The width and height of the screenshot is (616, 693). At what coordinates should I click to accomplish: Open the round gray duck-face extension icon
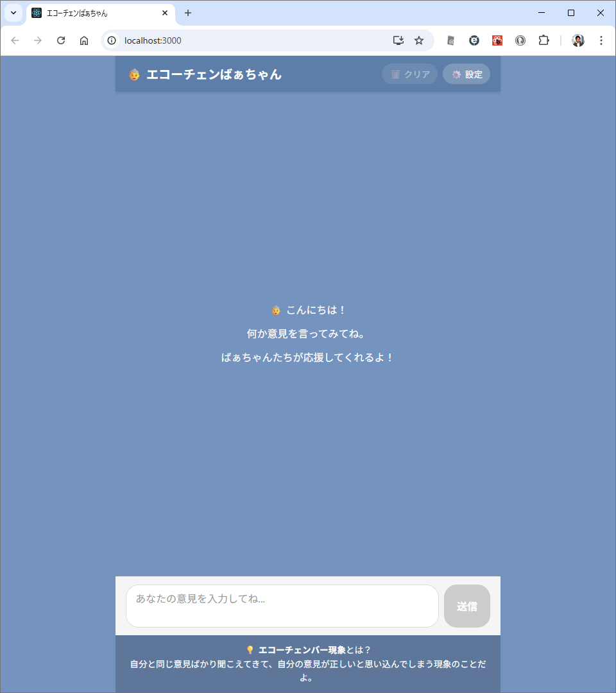520,40
